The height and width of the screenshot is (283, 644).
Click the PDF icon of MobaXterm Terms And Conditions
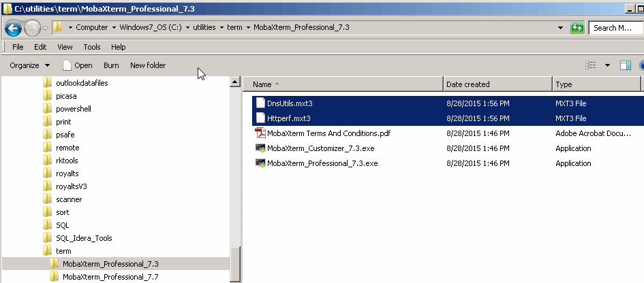[259, 133]
